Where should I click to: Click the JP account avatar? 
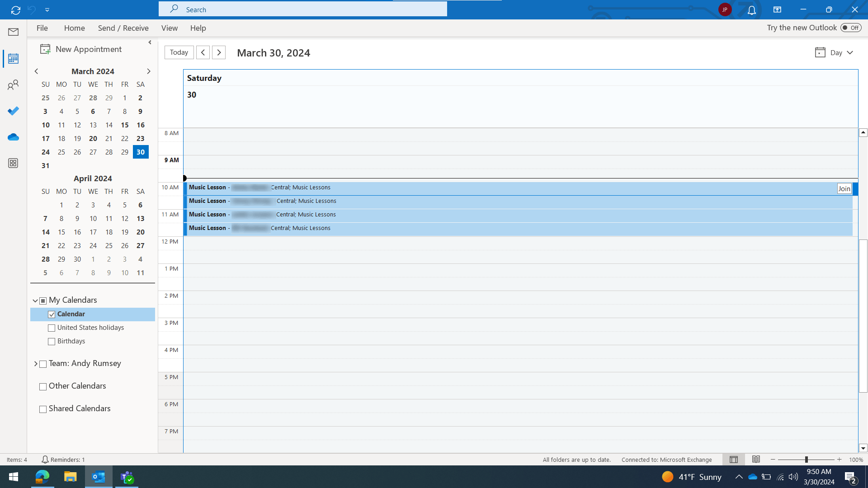point(725,9)
